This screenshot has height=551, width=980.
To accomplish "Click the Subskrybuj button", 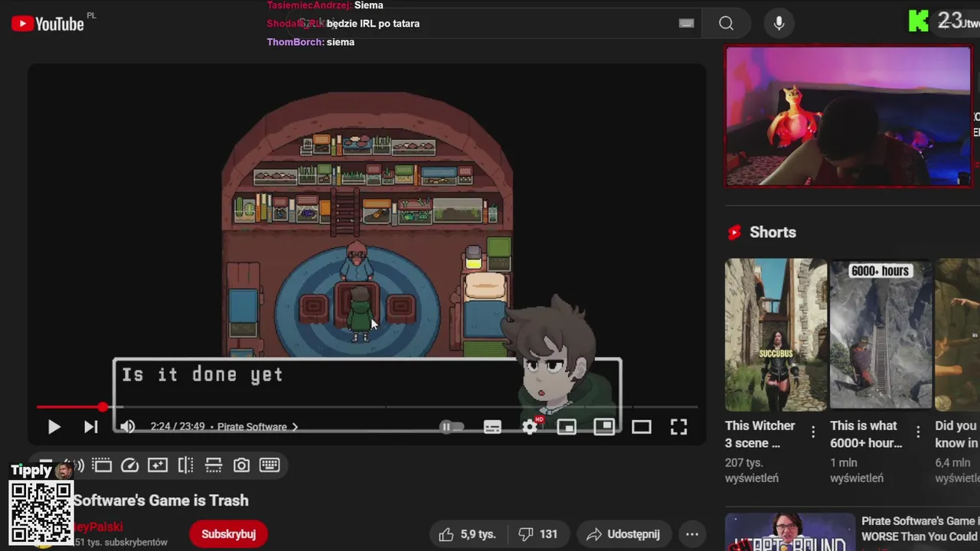I will click(228, 534).
